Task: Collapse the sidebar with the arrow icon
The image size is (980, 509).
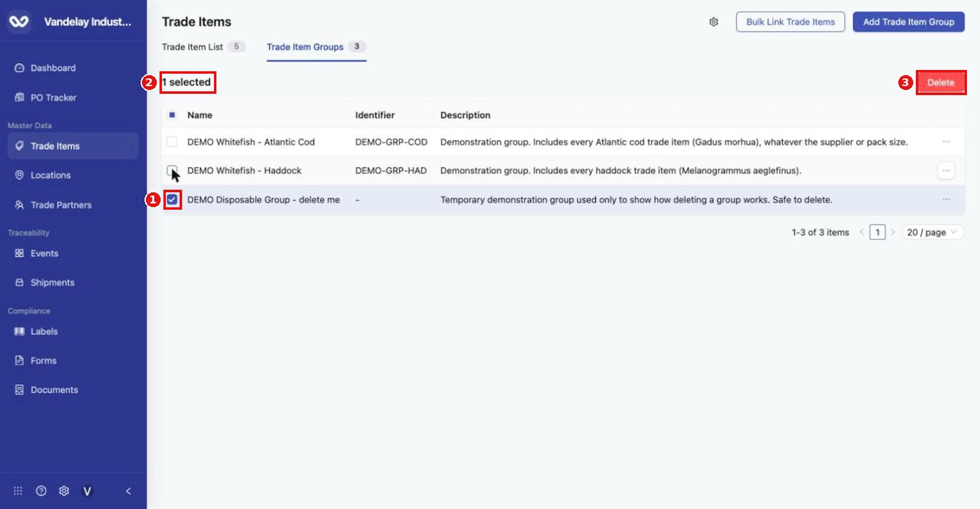Action: (x=129, y=491)
